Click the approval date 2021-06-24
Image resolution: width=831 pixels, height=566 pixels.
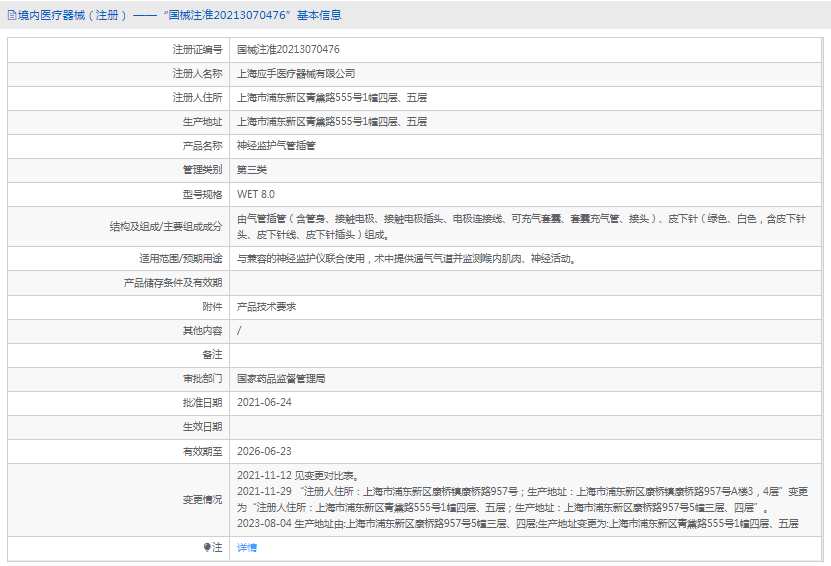[264, 402]
